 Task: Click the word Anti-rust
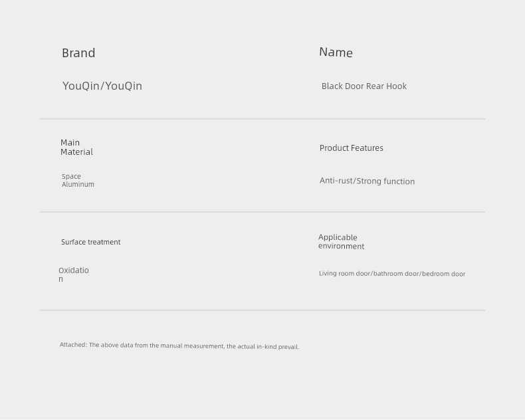pos(336,181)
